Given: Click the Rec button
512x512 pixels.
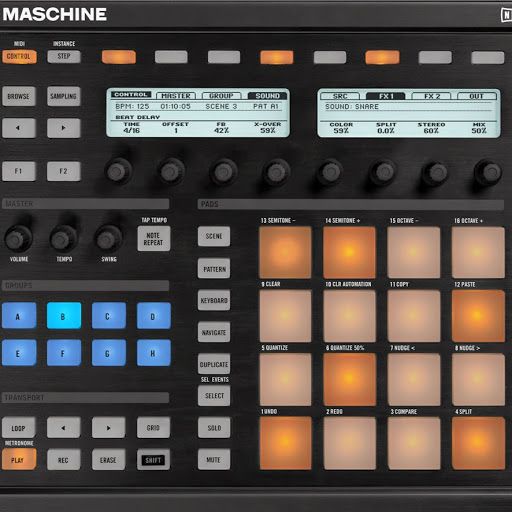Looking at the screenshot, I should pos(63,459).
